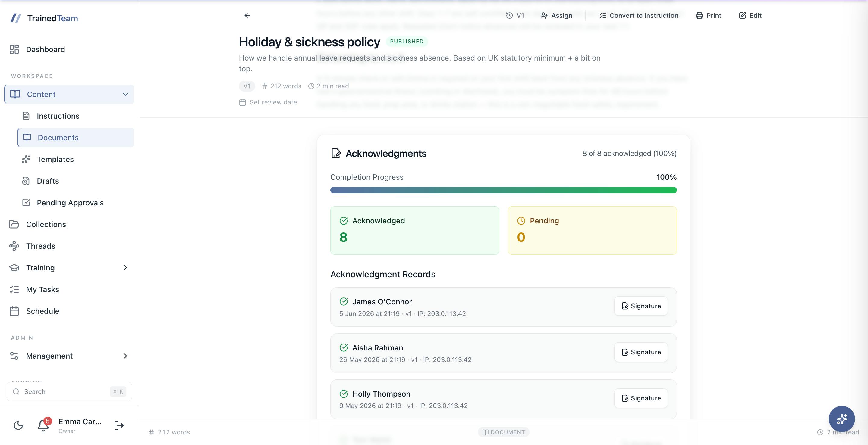The image size is (868, 445).
Task: Click the Holiday & sickness policy title
Action: pyautogui.click(x=309, y=42)
